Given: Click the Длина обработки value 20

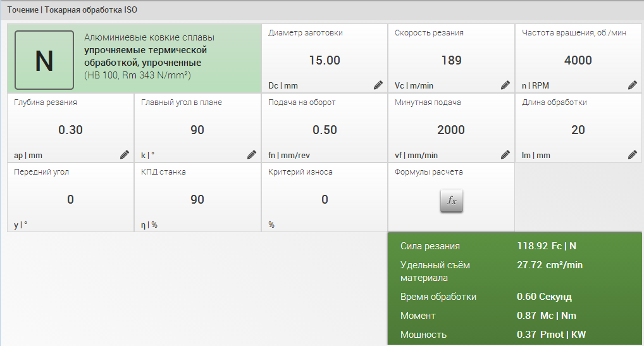Looking at the screenshot, I should pyautogui.click(x=578, y=130).
